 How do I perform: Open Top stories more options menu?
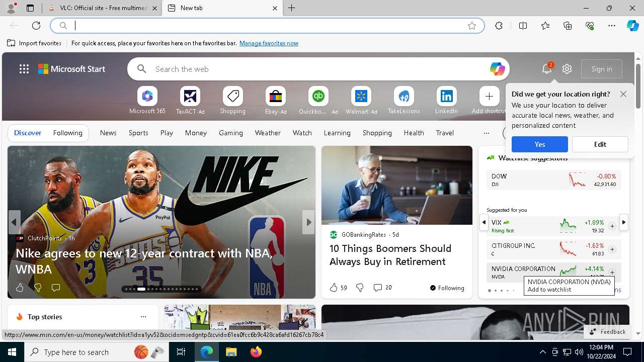click(x=143, y=317)
